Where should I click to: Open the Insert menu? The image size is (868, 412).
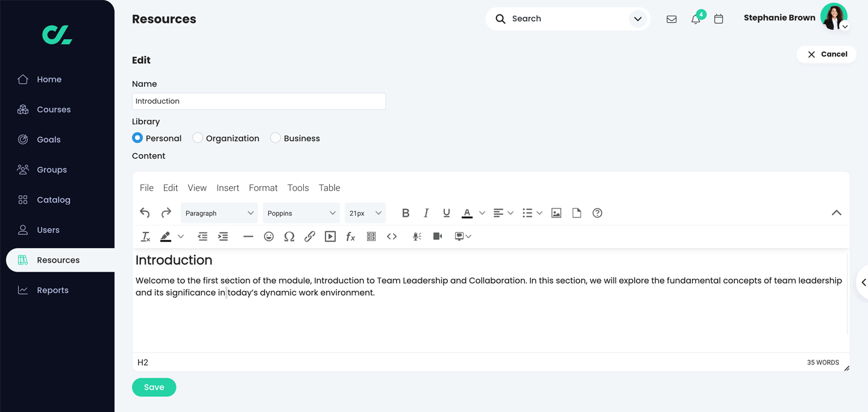pyautogui.click(x=228, y=188)
